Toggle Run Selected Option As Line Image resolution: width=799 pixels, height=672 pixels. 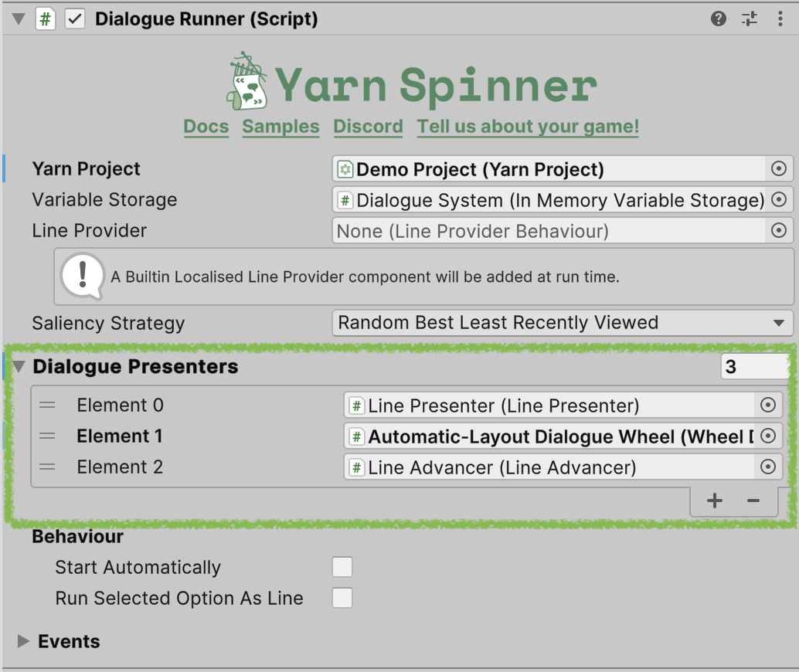pos(342,599)
